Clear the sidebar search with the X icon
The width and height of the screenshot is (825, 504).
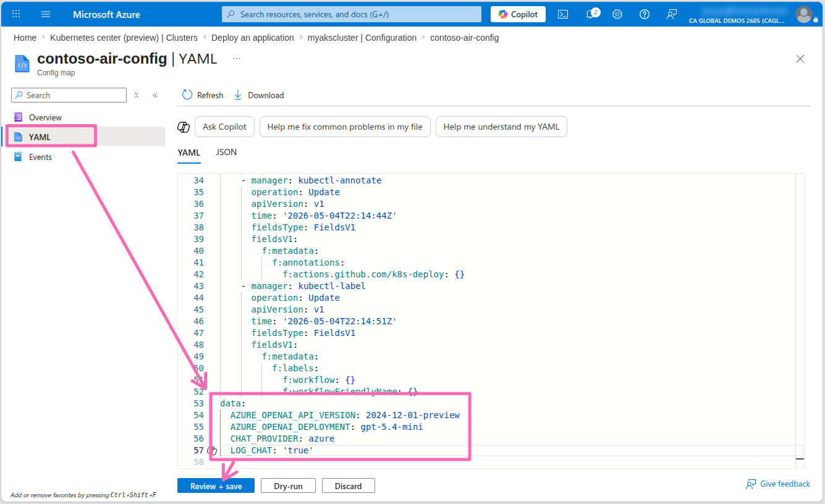[137, 95]
